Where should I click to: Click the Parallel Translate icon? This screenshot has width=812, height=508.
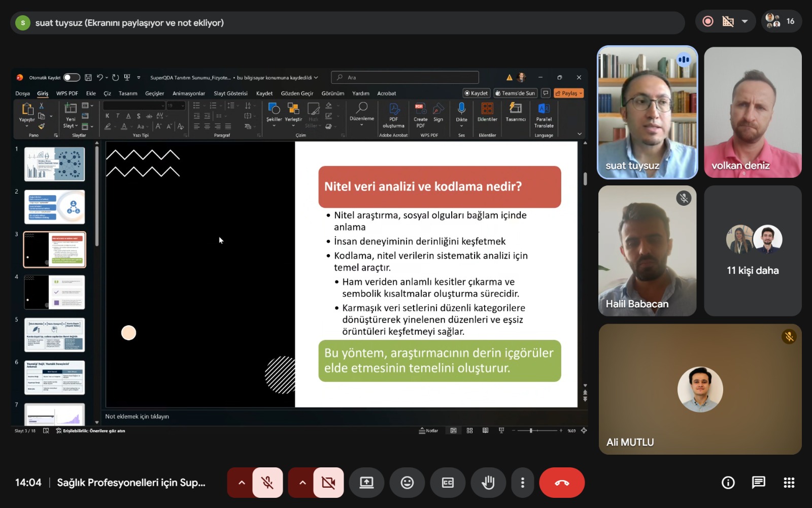click(x=544, y=108)
